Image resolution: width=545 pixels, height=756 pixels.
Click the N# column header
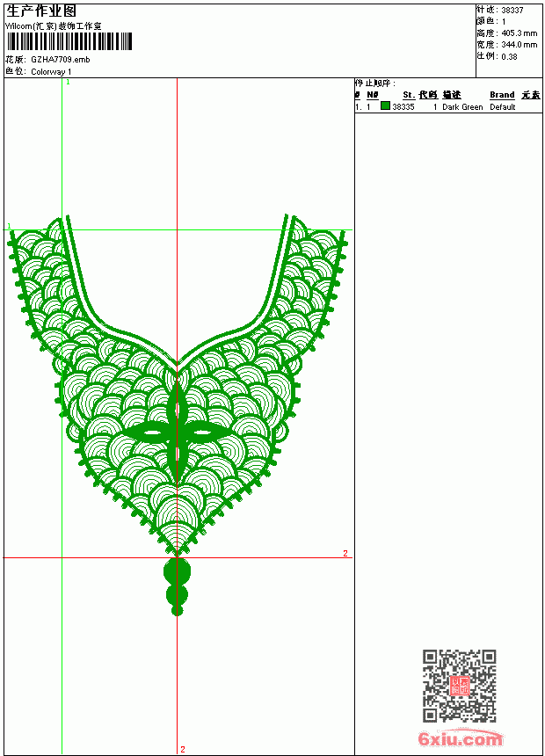tap(373, 95)
